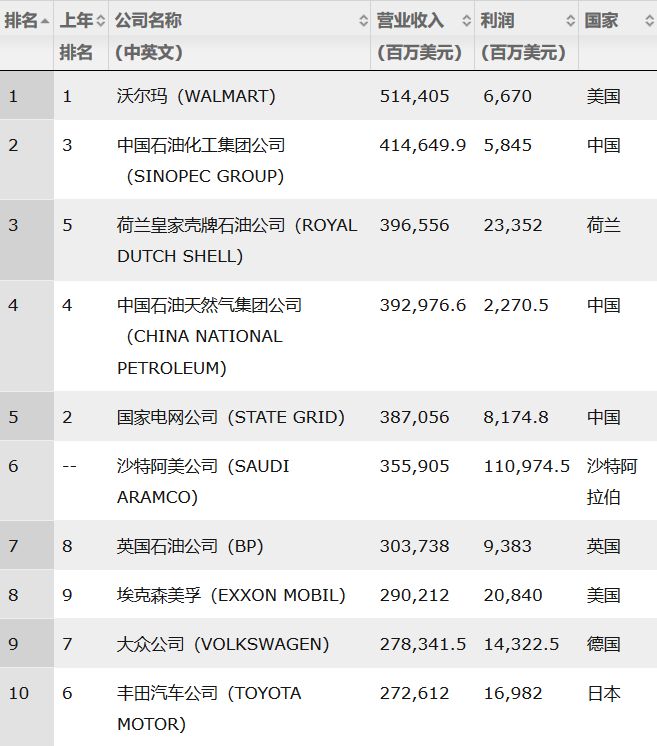Open 荷兰皇家壳牌石油公司 ROYAL DUTCH SHELL entry
The width and height of the screenshot is (657, 746).
point(237,240)
